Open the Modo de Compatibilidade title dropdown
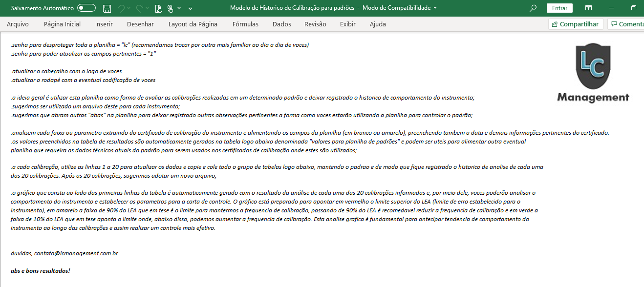Viewport: 644px width, 287px height. click(435, 8)
